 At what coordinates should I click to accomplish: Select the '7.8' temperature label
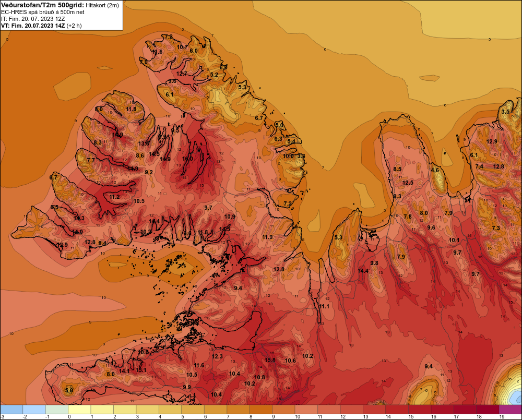(408, 217)
